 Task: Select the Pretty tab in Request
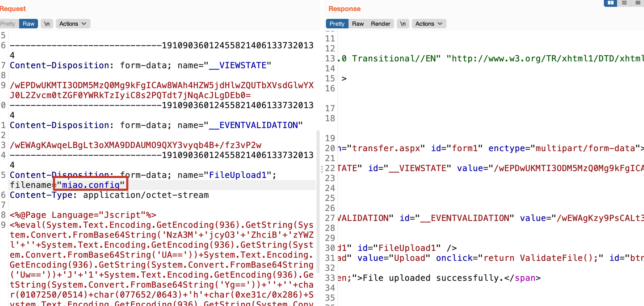point(8,24)
